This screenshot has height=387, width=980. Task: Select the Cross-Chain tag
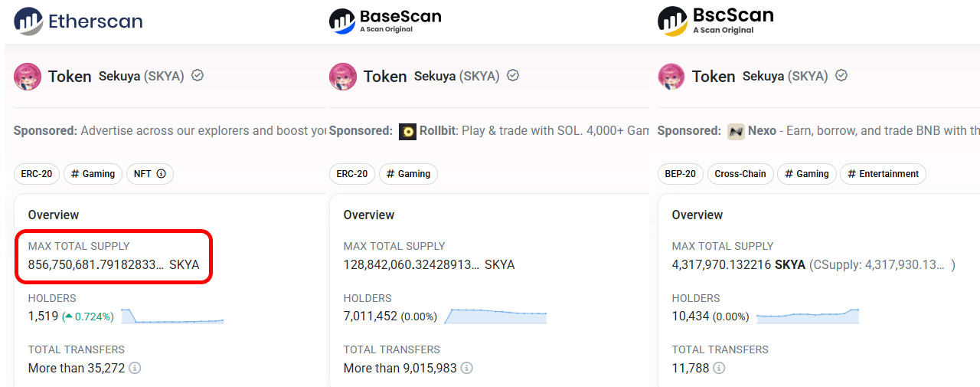coord(740,174)
